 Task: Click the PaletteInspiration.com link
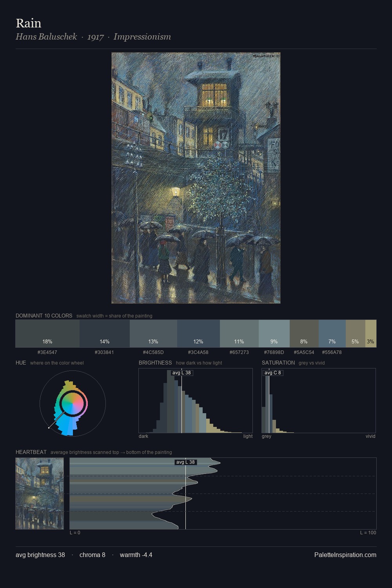(x=345, y=555)
